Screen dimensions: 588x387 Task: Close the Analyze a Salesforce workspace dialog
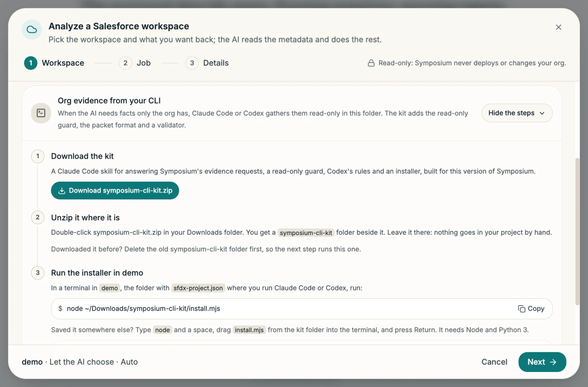pos(558,27)
